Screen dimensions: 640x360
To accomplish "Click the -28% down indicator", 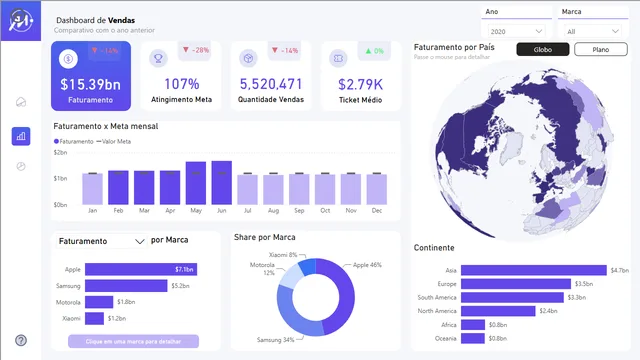I will [x=195, y=50].
